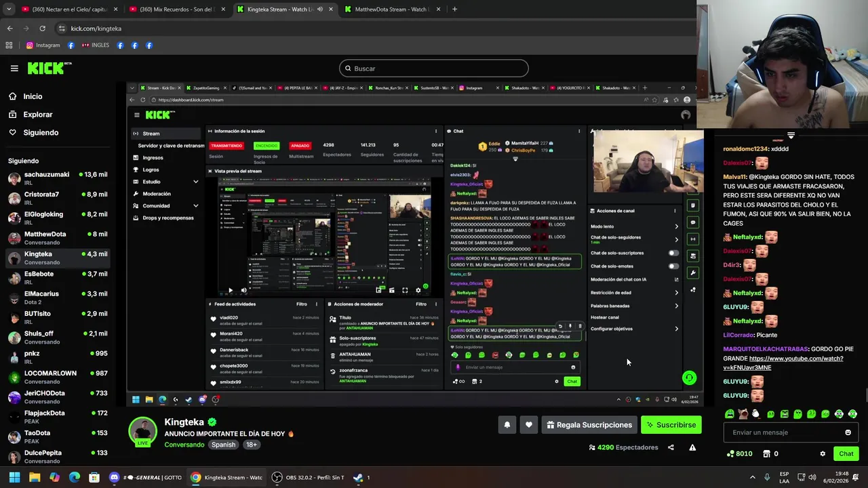The image size is (868, 488).
Task: Open DulcePepita channel in following list
Action: click(x=58, y=455)
